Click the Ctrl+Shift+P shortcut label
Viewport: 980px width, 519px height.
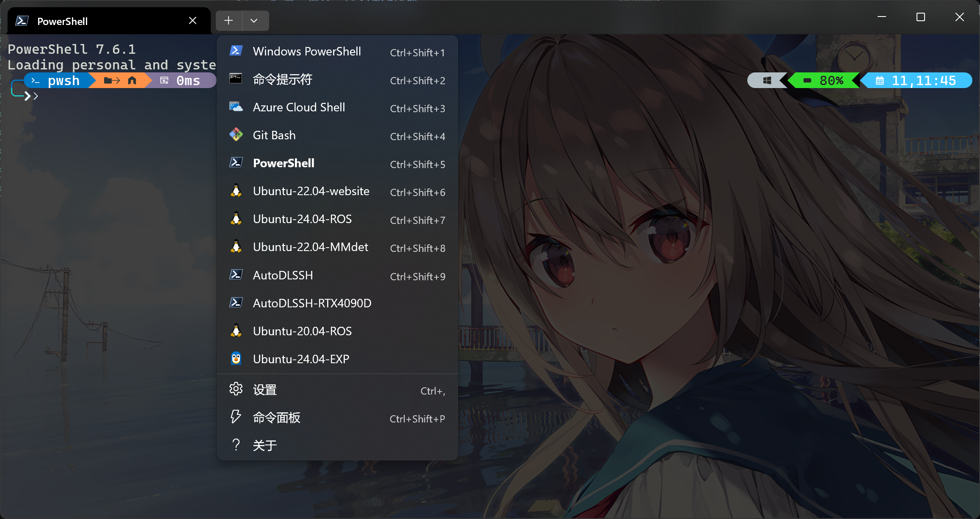(417, 419)
